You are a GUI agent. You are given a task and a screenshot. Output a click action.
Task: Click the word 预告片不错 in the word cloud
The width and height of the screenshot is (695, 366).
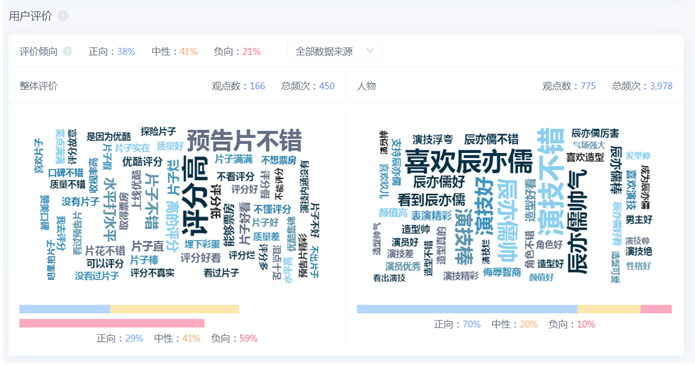click(x=244, y=140)
